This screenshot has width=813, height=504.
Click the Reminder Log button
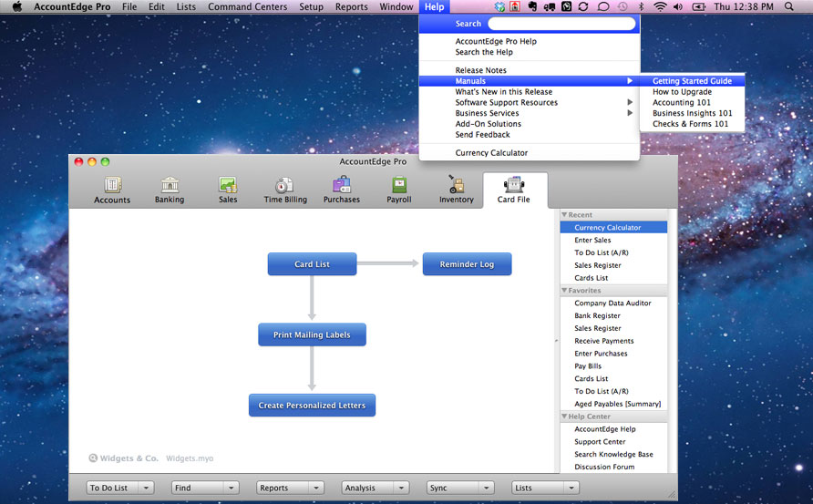(x=468, y=264)
